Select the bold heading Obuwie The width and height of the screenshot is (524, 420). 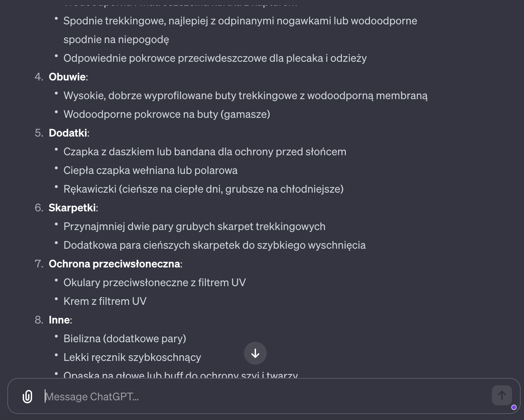67,76
